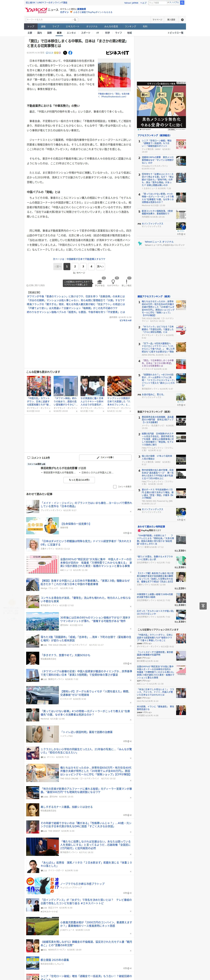Open the article's Chinese flag photo
This screenshot has height=980, width=210.
[114, 75]
